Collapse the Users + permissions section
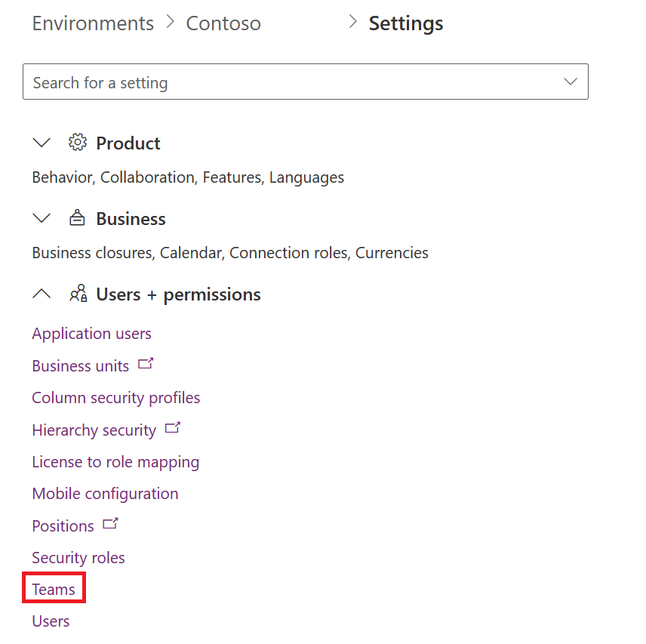 pyautogui.click(x=42, y=294)
